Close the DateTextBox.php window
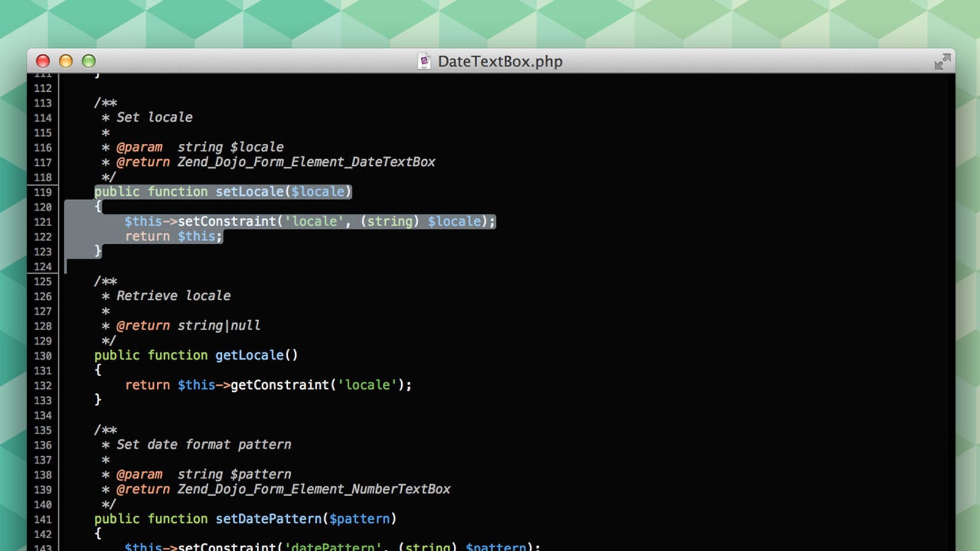 43,61
